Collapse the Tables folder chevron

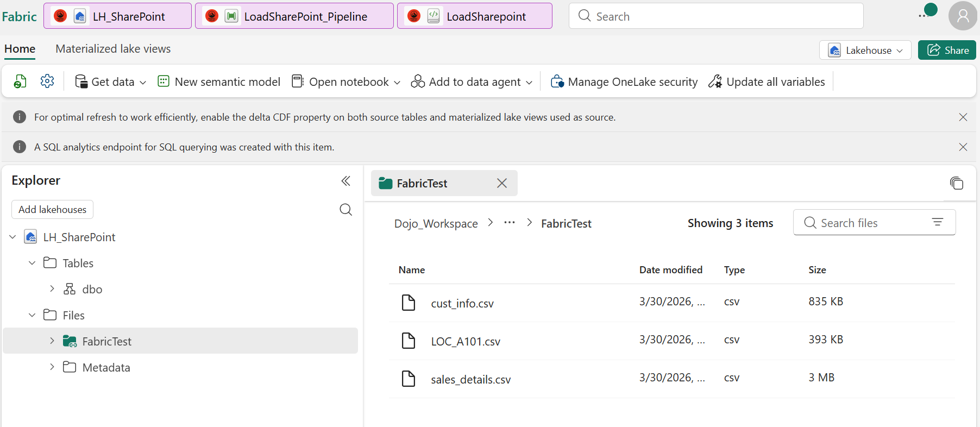32,263
